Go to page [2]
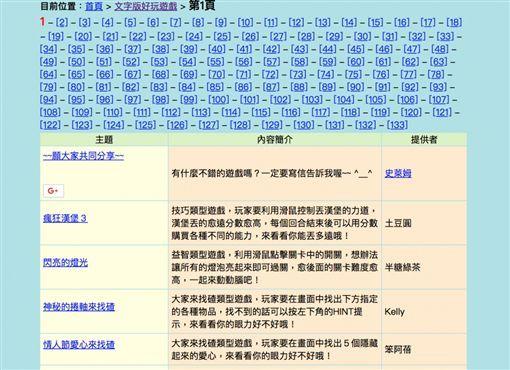 click(x=62, y=23)
